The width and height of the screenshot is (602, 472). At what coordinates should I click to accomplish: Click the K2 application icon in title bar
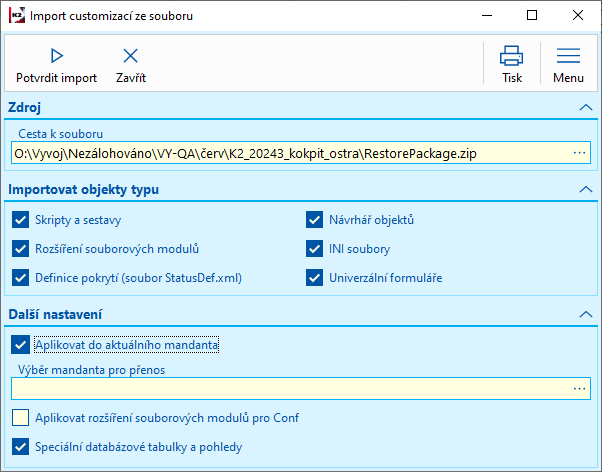click(15, 16)
